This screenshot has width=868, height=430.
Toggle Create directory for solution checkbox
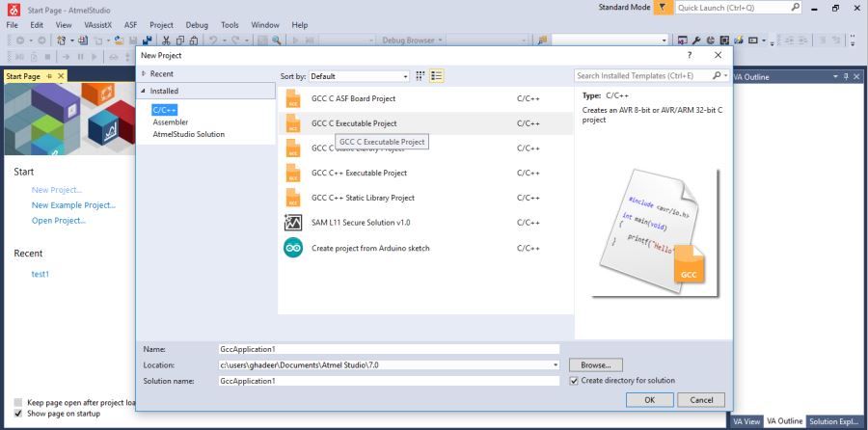574,381
